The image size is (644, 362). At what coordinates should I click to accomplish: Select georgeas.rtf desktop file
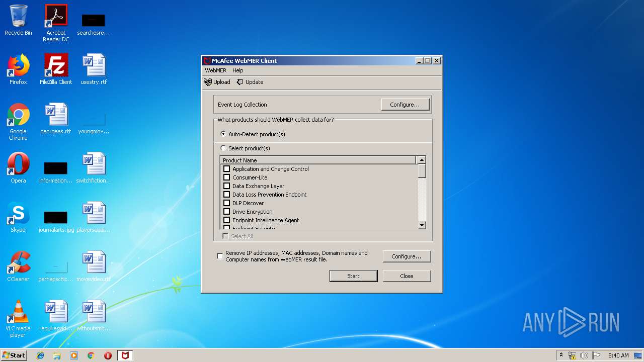[56, 119]
